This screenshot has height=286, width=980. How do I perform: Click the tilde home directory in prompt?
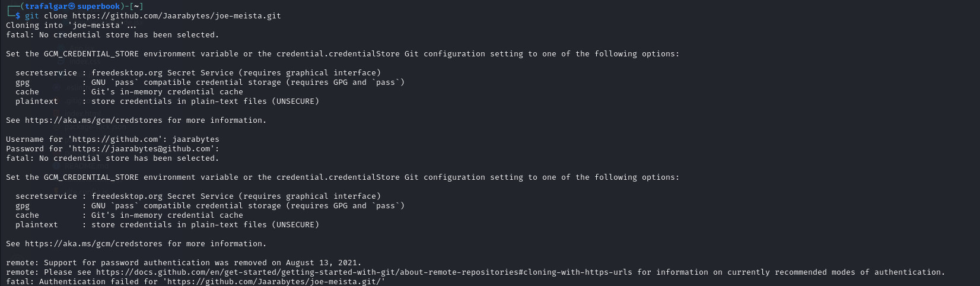coord(136,7)
